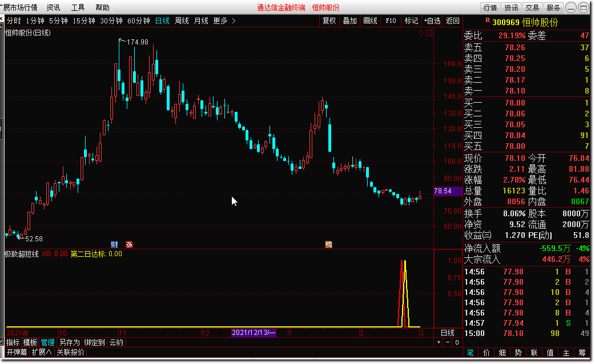Click the top-right 资讯 button
595x364 pixels.
coord(510,7)
